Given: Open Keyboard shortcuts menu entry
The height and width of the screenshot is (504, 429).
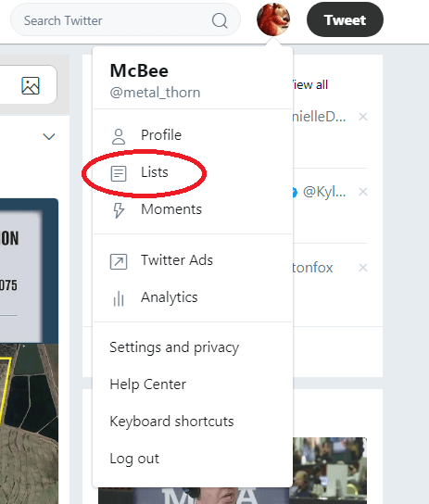Looking at the screenshot, I should 172,422.
